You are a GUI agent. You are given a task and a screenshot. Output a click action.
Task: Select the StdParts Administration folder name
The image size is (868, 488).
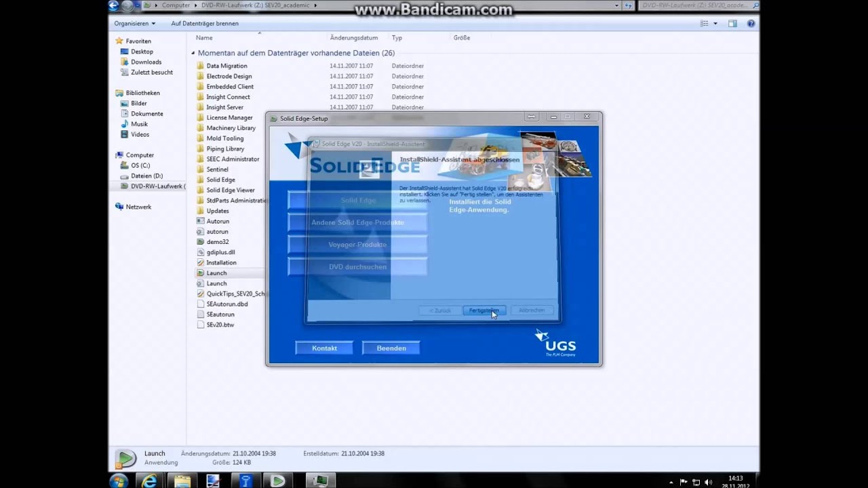pos(235,201)
